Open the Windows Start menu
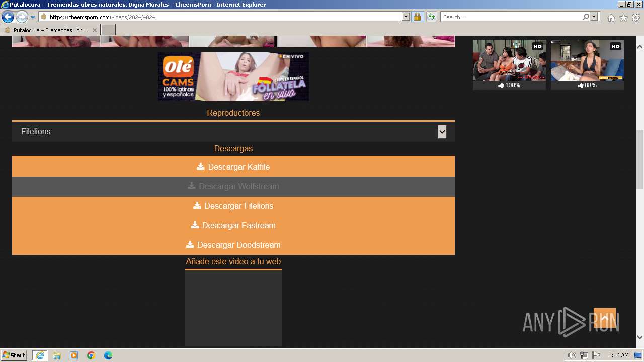Screen dimensions: 644x362 14,355
